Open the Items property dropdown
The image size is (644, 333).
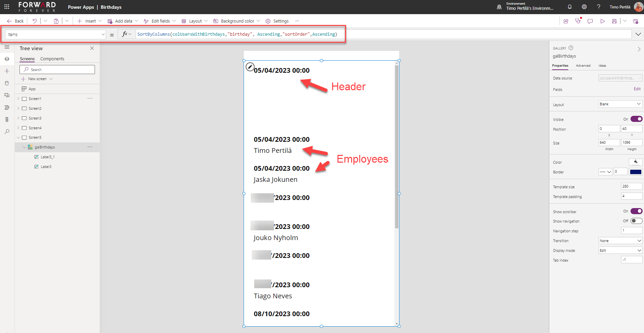point(103,34)
